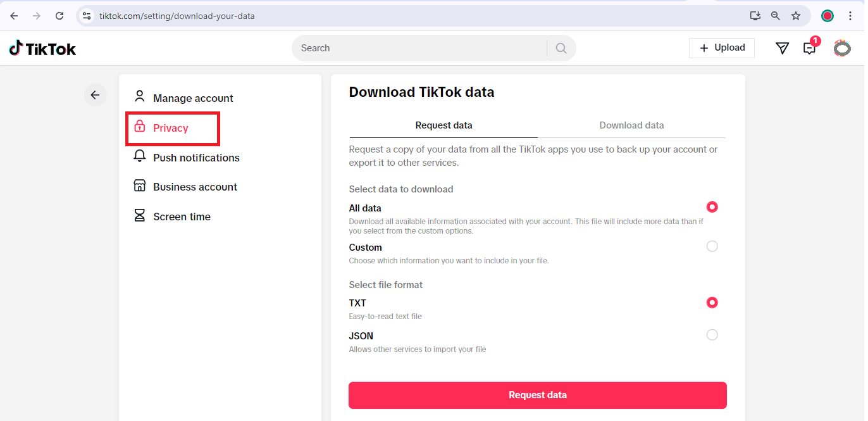The width and height of the screenshot is (868, 421).
Task: Open the direct messages paper-plane icon
Action: 783,48
